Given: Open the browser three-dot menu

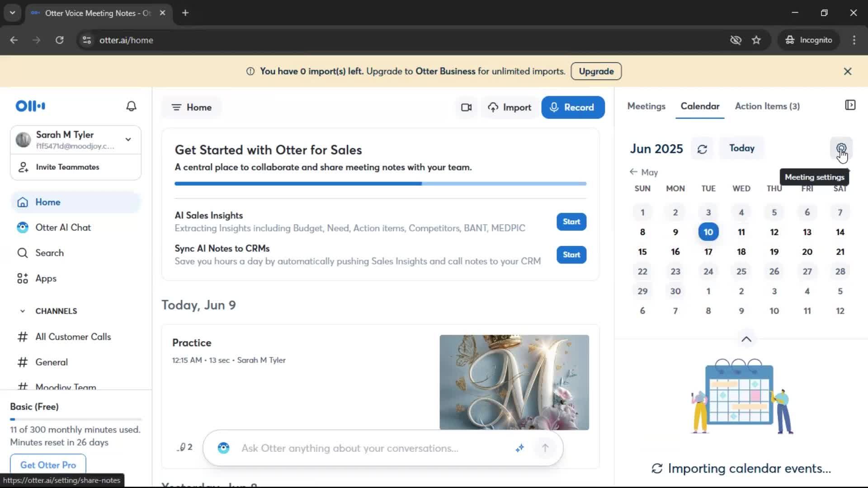Looking at the screenshot, I should point(854,40).
